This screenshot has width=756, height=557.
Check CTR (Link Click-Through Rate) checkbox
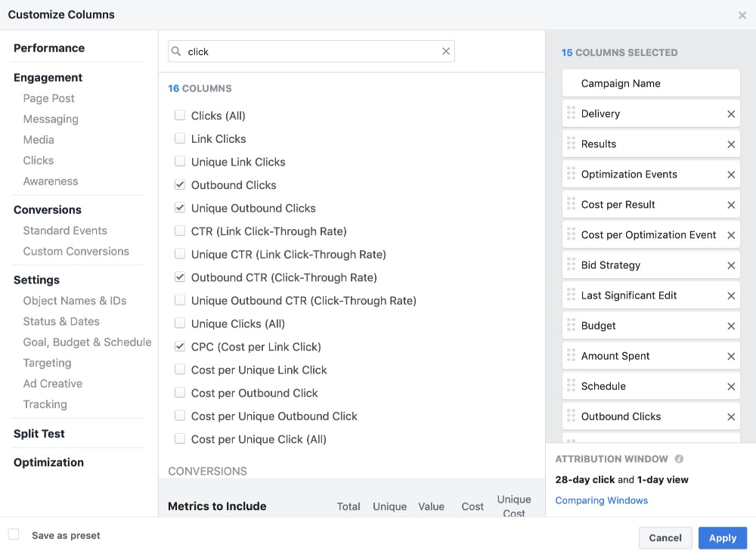click(180, 231)
